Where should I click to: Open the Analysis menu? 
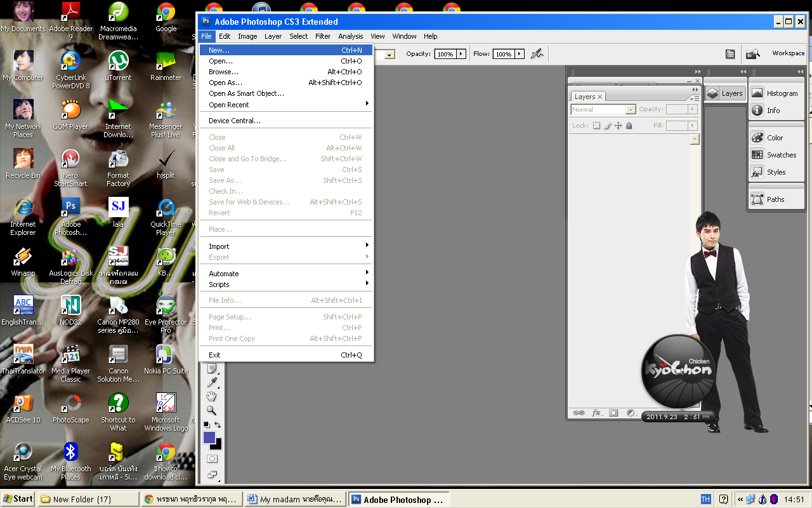click(350, 36)
